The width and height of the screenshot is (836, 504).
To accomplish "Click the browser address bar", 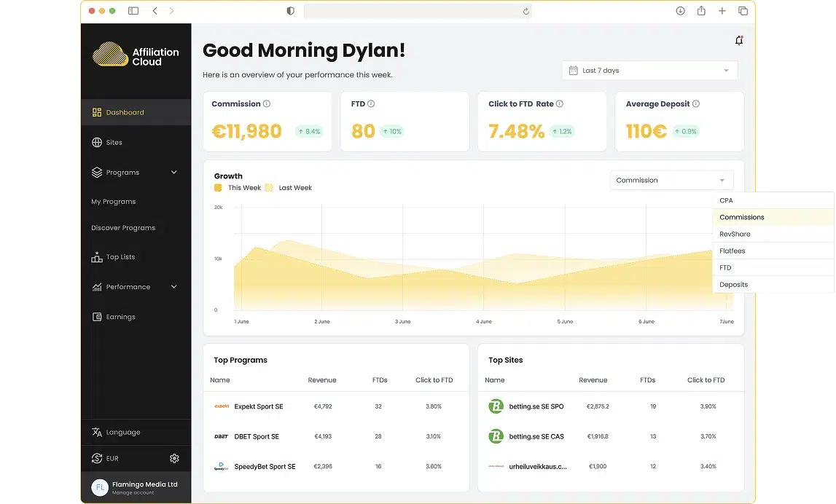I will coord(418,11).
